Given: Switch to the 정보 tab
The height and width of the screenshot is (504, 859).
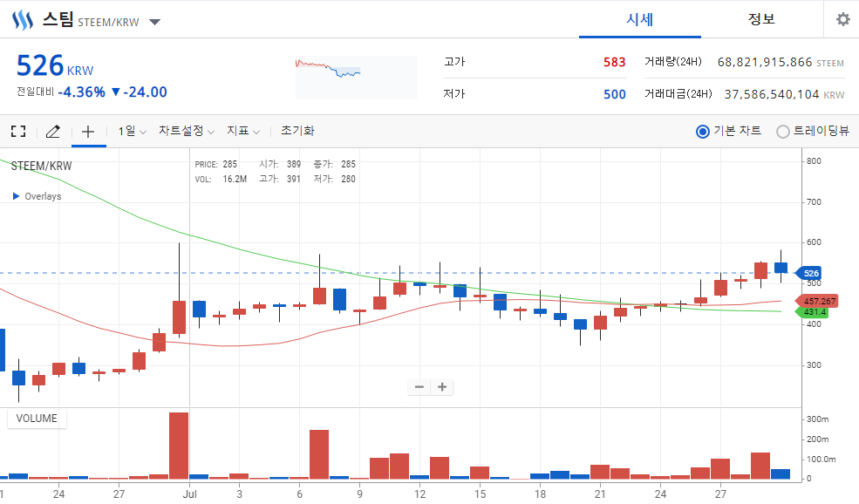Looking at the screenshot, I should click(761, 19).
